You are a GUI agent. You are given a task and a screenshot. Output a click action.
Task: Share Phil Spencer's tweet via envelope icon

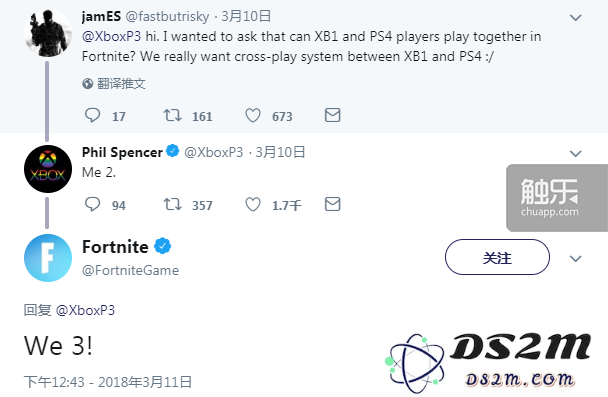click(332, 204)
